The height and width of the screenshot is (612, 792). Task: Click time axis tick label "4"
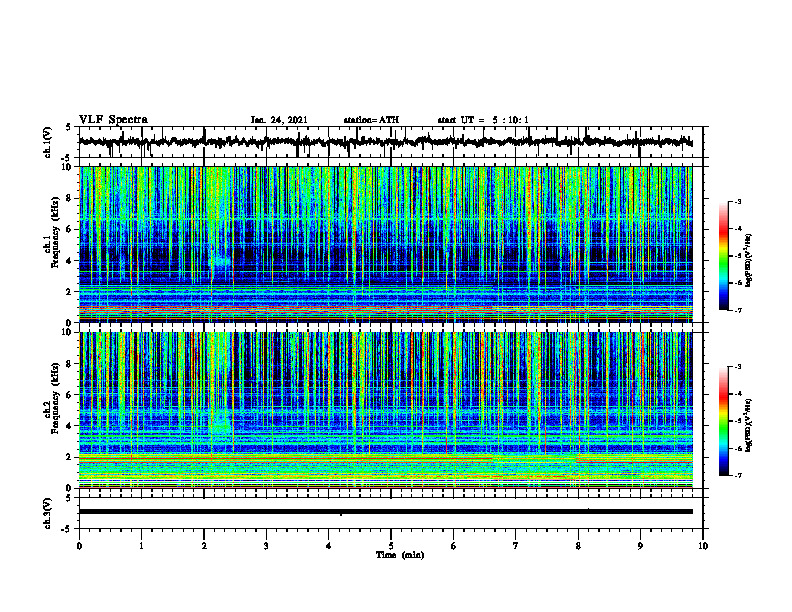[x=329, y=546]
